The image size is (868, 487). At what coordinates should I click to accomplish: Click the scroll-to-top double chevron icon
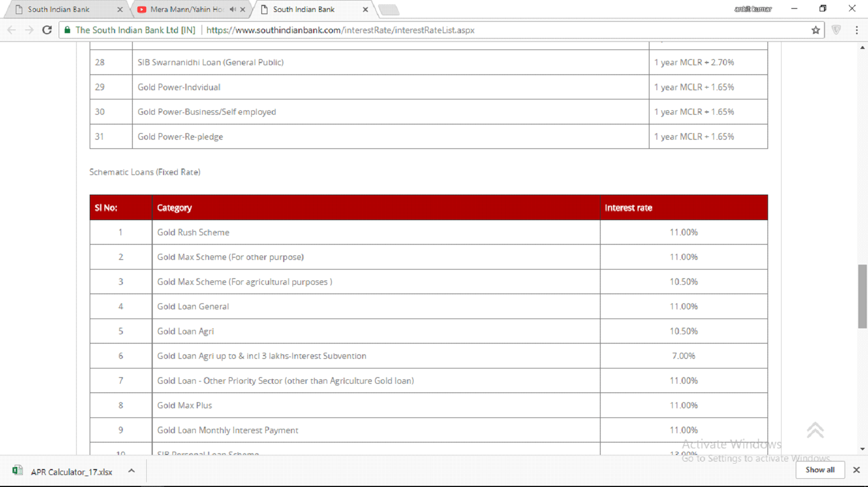click(815, 430)
